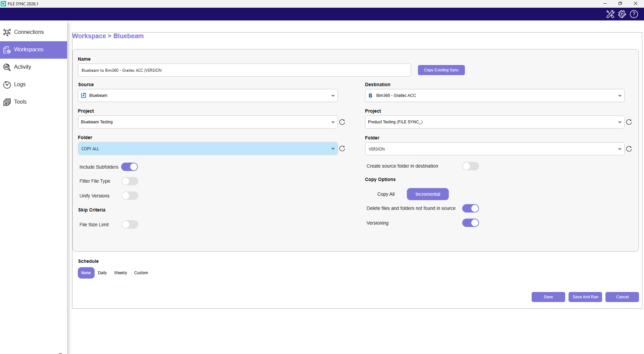Image resolution: width=644 pixels, height=354 pixels.
Task: Turn off the Versioning toggle
Action: click(470, 223)
